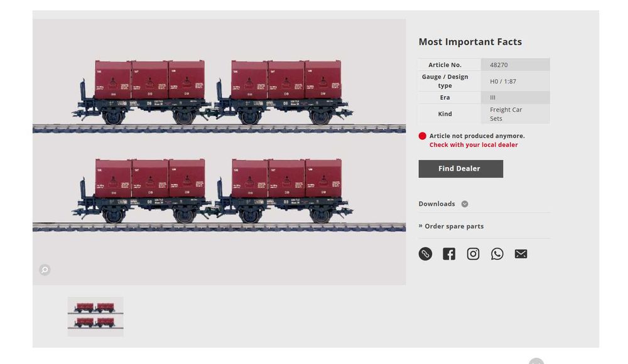Share the article on Facebook

pyautogui.click(x=449, y=254)
